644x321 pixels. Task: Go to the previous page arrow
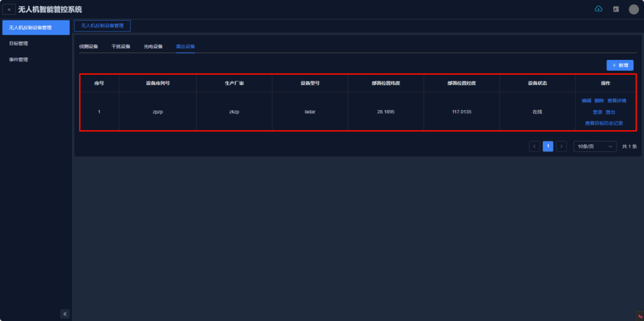[534, 147]
